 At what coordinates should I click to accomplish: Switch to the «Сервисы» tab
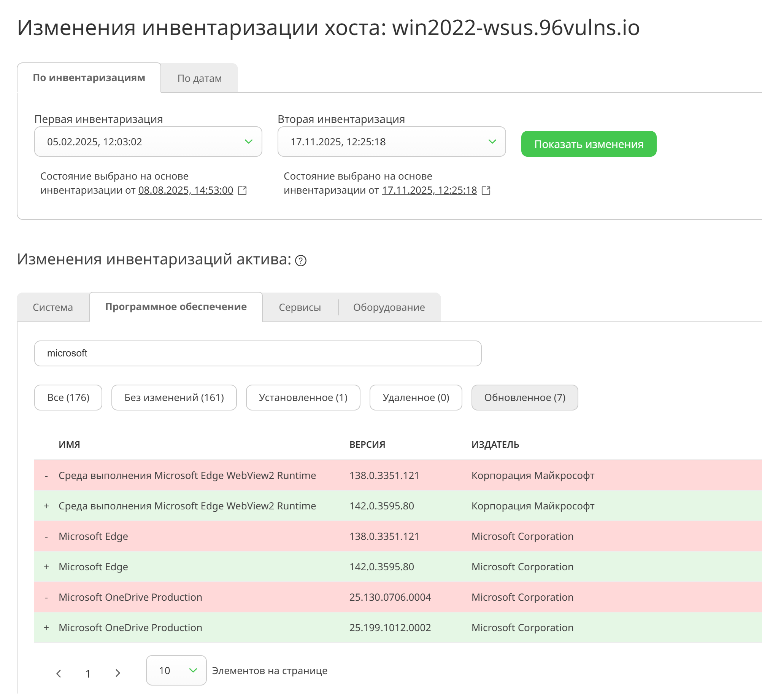coord(300,307)
